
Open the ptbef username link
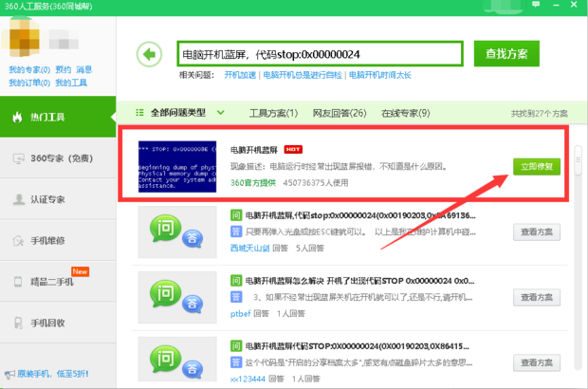click(240, 313)
